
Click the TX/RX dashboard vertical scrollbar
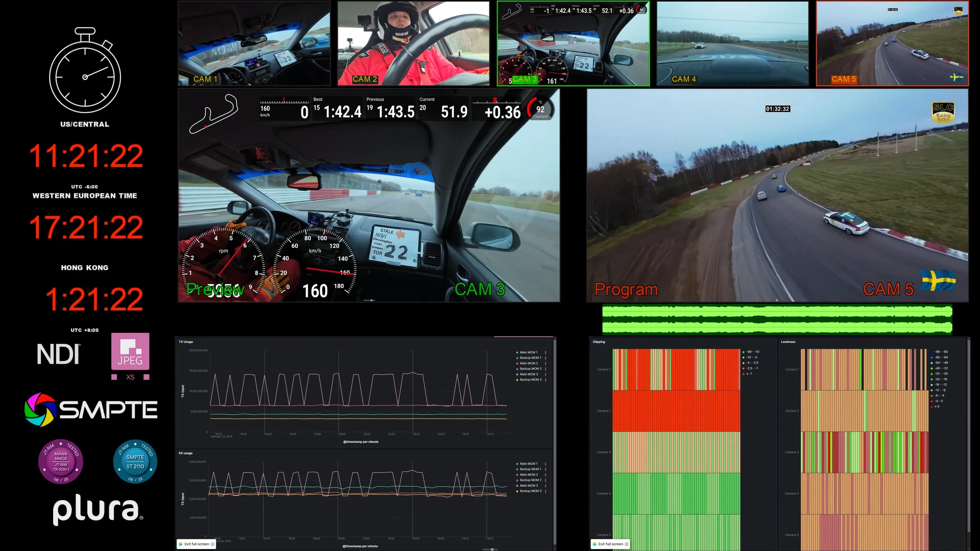coord(555,441)
